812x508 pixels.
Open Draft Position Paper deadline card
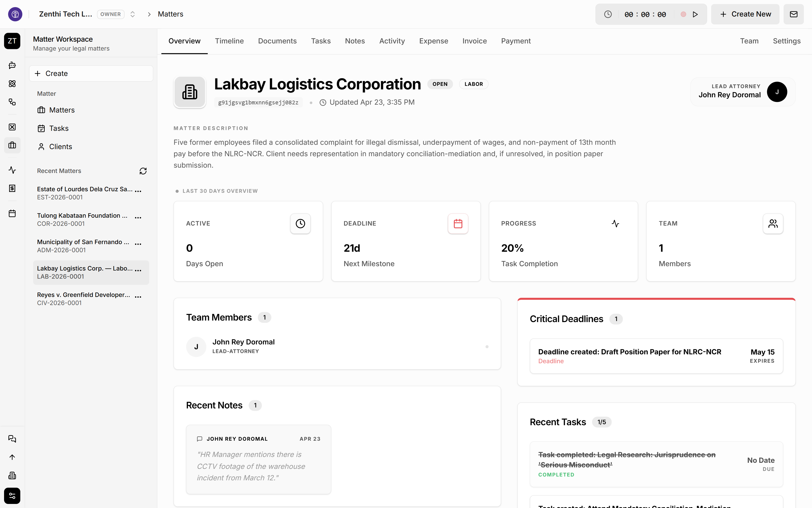(656, 356)
